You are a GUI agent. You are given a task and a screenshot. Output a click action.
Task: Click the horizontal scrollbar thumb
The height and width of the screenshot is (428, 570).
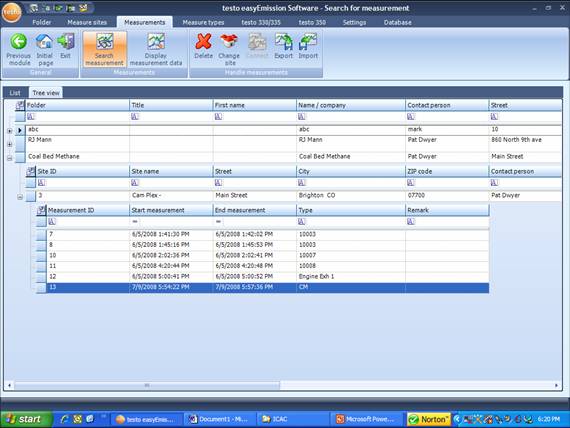[x=147, y=385]
